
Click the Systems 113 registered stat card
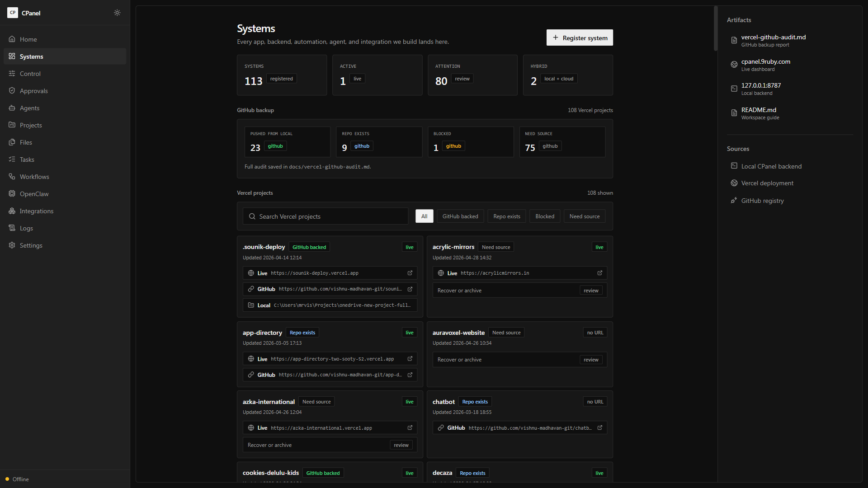pos(282,75)
